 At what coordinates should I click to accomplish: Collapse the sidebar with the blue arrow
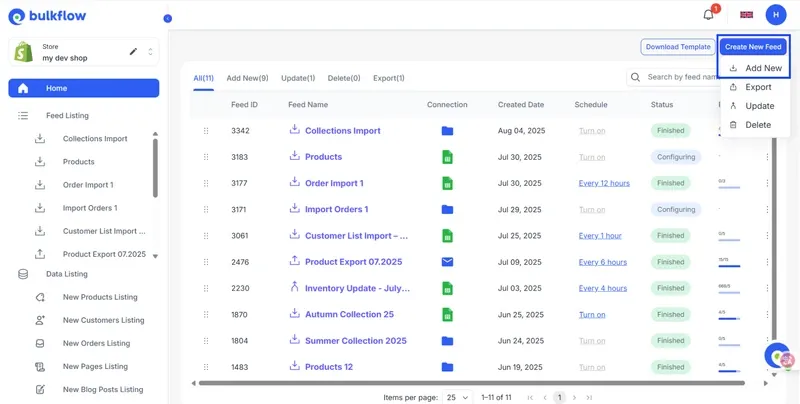click(x=168, y=18)
